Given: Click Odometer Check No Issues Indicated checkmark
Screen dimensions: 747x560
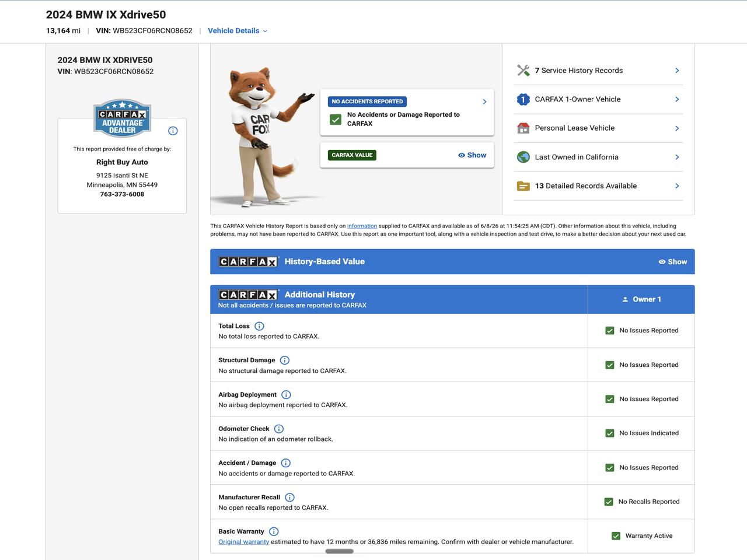Looking at the screenshot, I should [610, 433].
